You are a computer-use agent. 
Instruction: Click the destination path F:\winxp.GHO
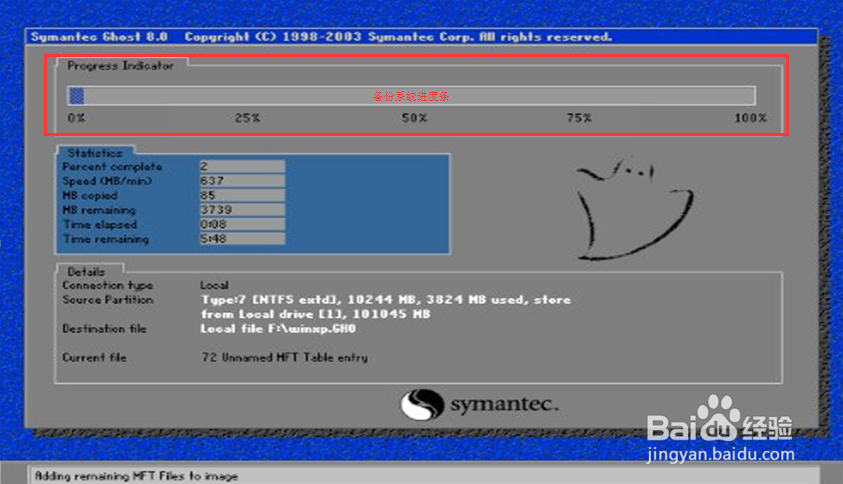click(312, 329)
